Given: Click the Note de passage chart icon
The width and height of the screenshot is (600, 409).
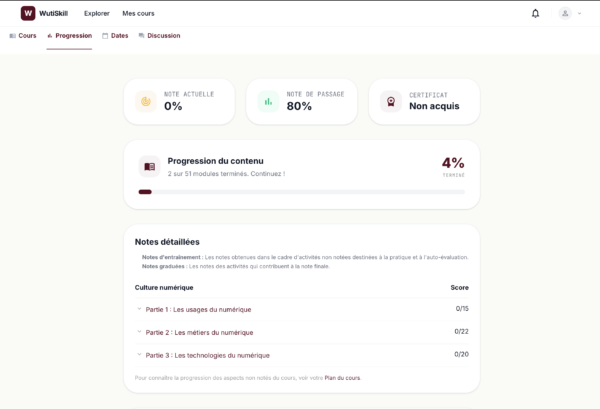Looking at the screenshot, I should point(268,101).
